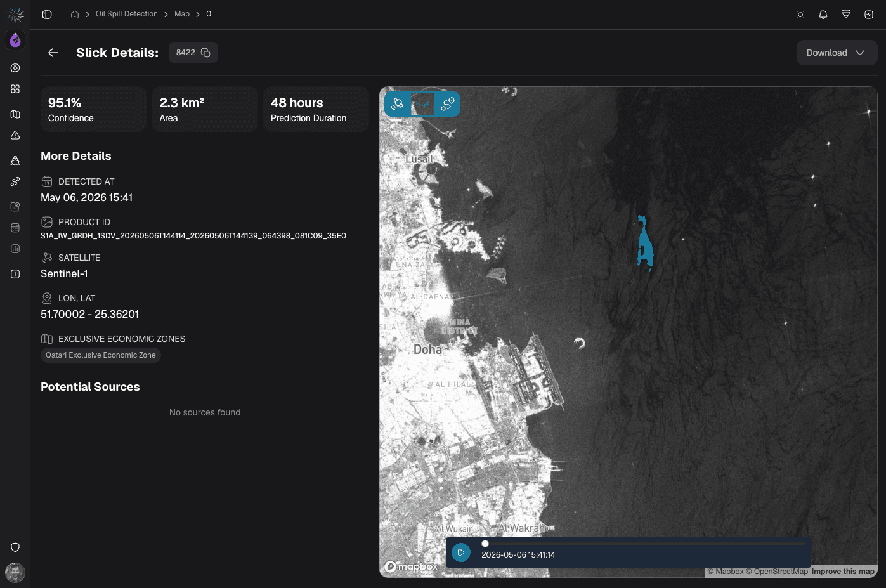
Task: Click the Sentinel-1 satellite value
Action: click(64, 273)
